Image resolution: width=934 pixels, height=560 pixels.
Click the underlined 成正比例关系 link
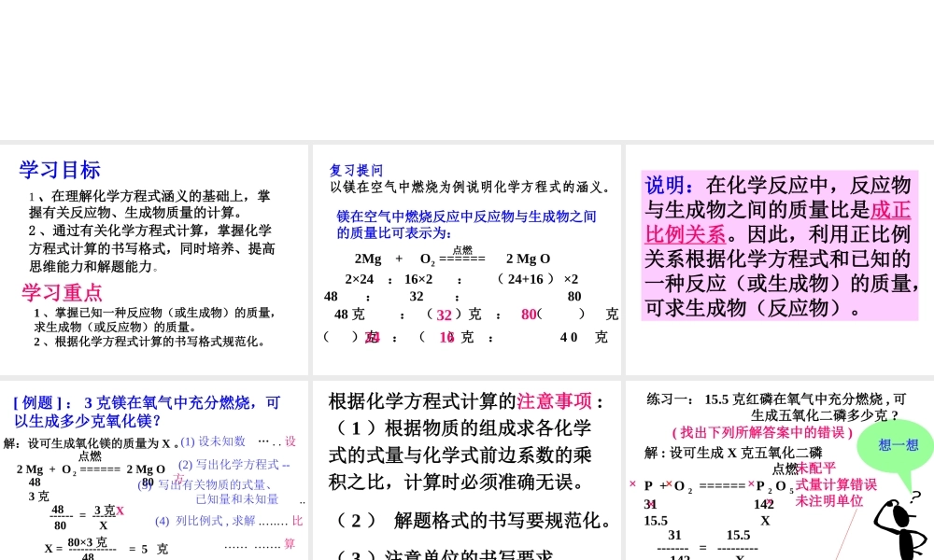click(778, 222)
